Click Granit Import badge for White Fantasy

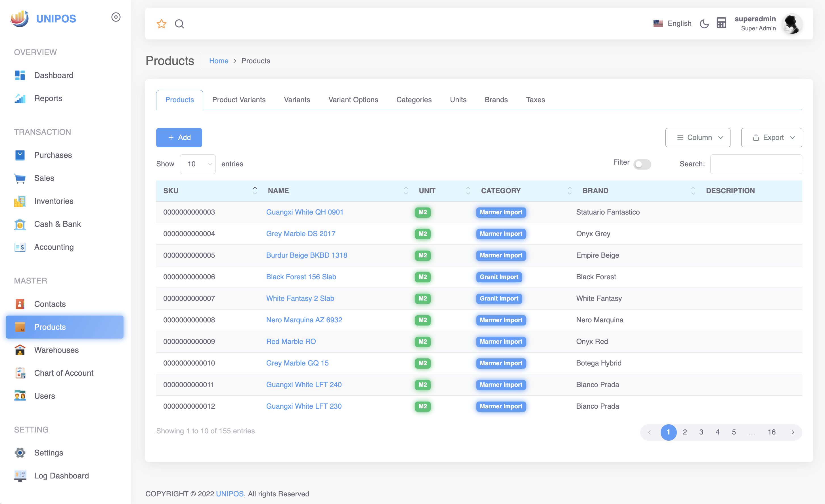(499, 299)
